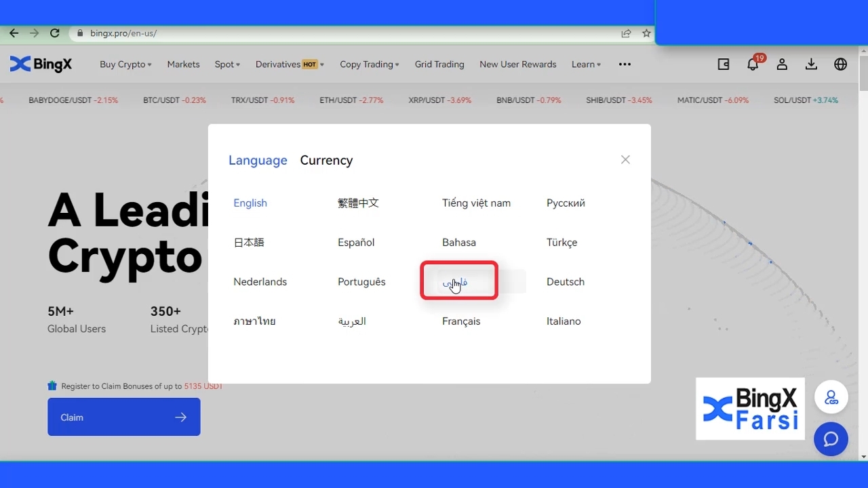Open the chat support bubble
This screenshot has height=488, width=868.
click(x=831, y=439)
